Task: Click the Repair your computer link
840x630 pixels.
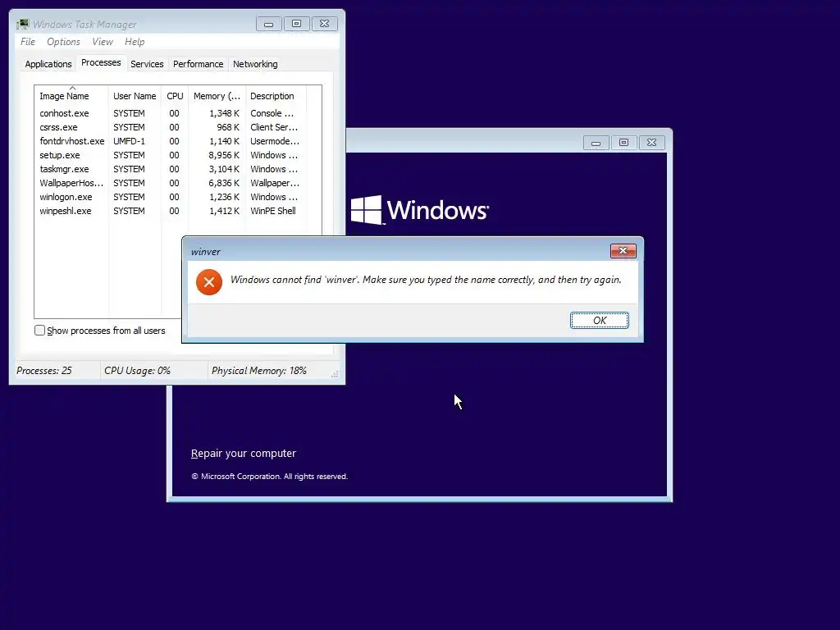Action: (x=243, y=453)
